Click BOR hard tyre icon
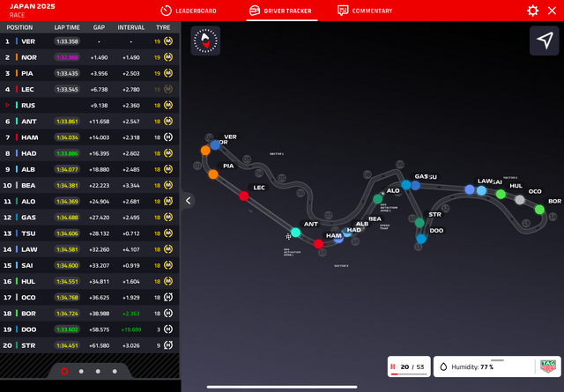Screen dimensions: 564x392 168,314
